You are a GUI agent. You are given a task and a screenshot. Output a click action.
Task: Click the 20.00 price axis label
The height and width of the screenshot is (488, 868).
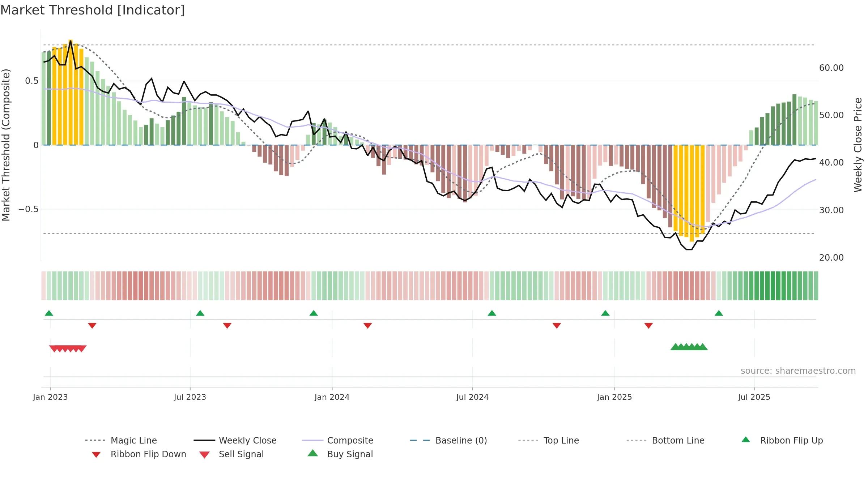point(831,258)
